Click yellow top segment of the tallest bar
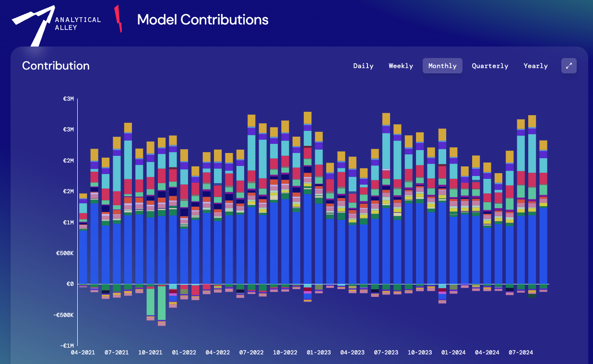The height and width of the screenshot is (364, 593). (x=308, y=117)
